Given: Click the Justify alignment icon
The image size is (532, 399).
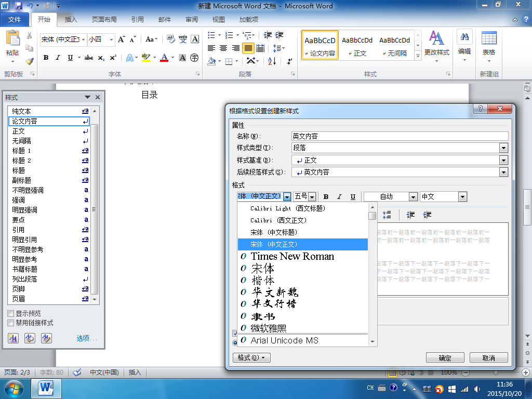Looking at the screenshot, I should click(x=248, y=48).
